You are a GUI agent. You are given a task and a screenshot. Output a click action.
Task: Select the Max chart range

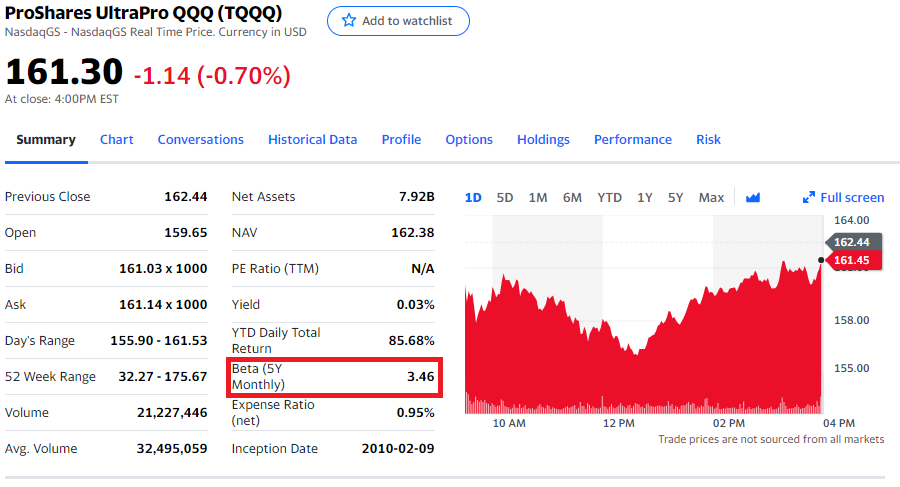711,198
